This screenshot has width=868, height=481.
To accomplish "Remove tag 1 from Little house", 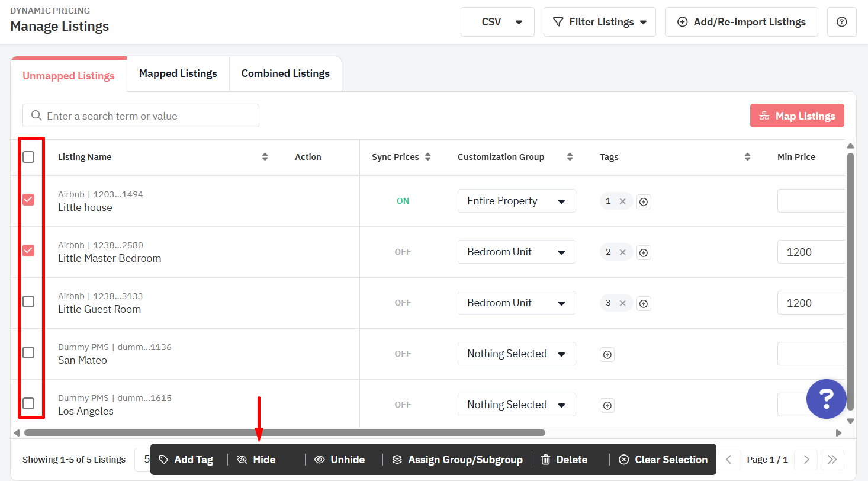I will click(x=622, y=201).
